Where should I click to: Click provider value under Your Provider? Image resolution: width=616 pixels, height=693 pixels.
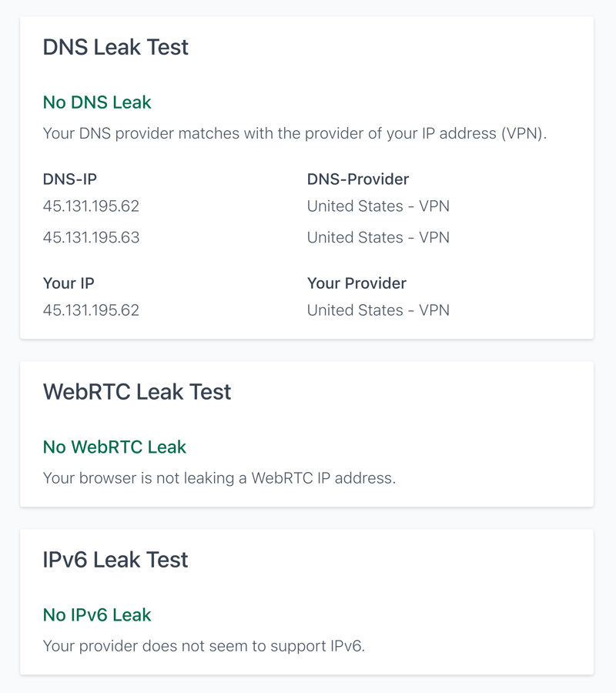(x=378, y=310)
